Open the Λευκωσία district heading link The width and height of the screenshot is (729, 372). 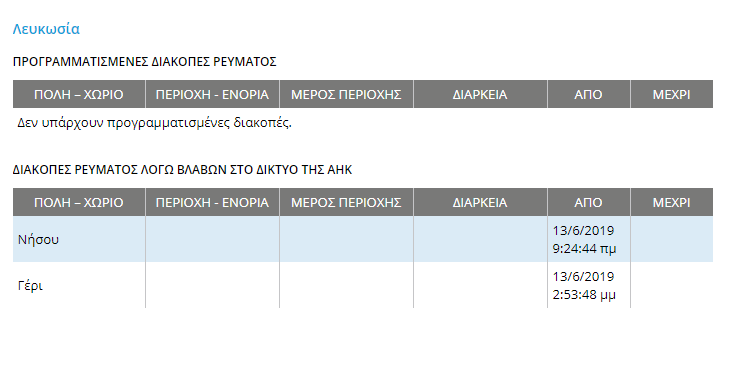pos(46,29)
